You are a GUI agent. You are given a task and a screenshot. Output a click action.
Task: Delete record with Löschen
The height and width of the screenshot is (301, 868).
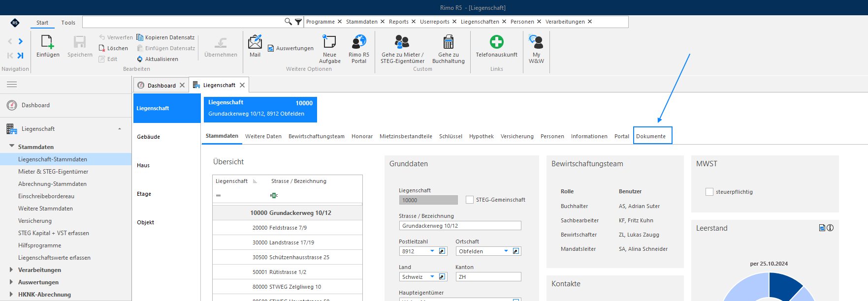pos(113,48)
